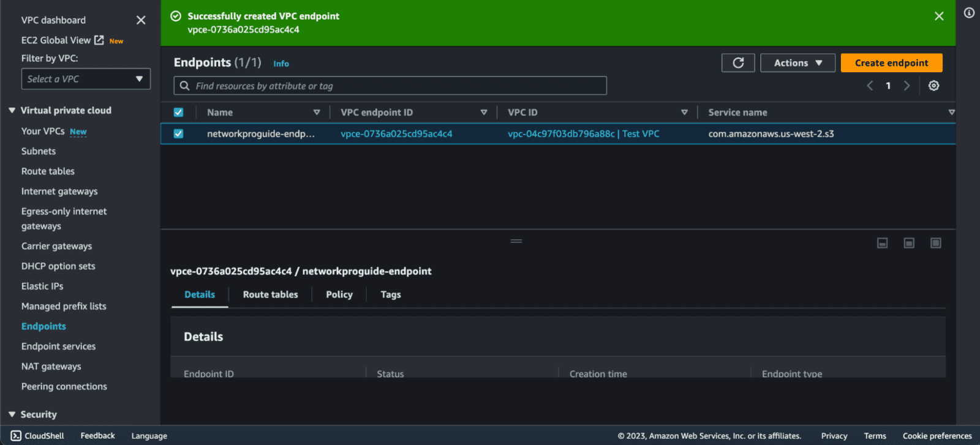The image size is (980, 445).
Task: Open the Select a VPC filter dropdown
Action: pyautogui.click(x=86, y=79)
